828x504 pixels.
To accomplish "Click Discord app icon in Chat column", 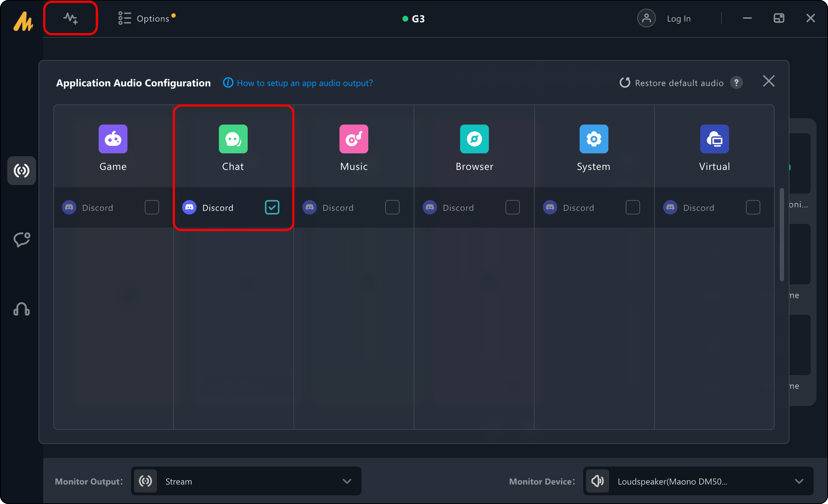I will pos(189,207).
